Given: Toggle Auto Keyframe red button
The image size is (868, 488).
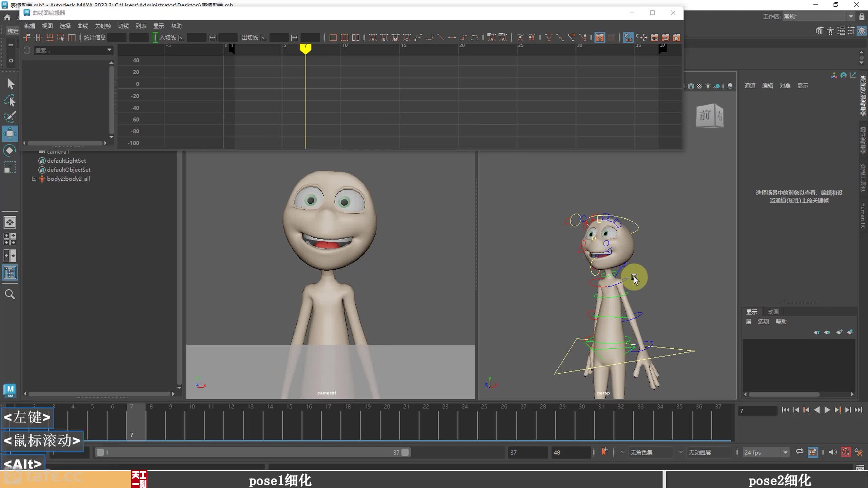Looking at the screenshot, I should 846,452.
